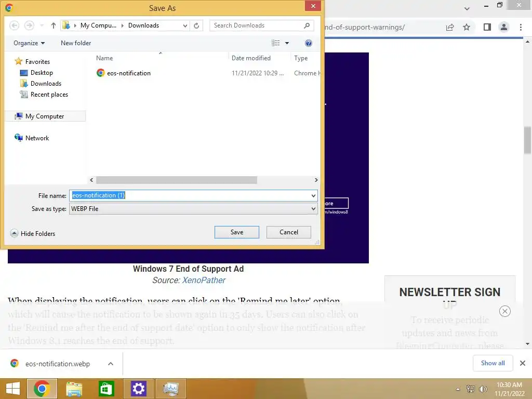This screenshot has height=399, width=532.
Task: Open PC Settings gear on taskbar
Action: 138,389
